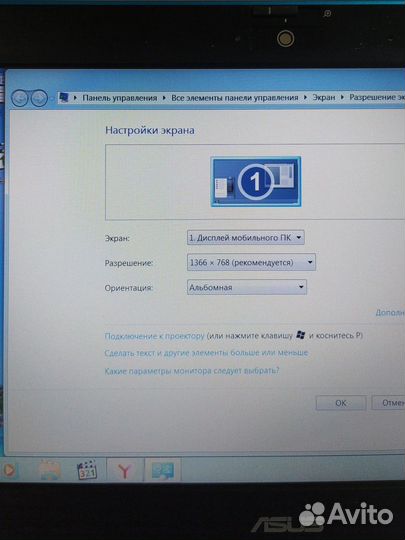Open Дополнительные параметры link
This screenshot has width=405, height=540.
coord(390,312)
